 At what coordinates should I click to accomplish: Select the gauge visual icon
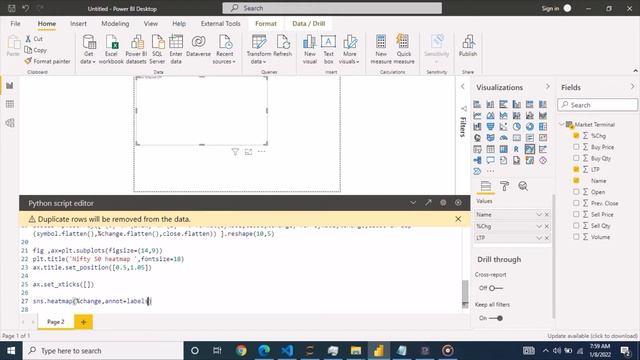click(x=503, y=138)
